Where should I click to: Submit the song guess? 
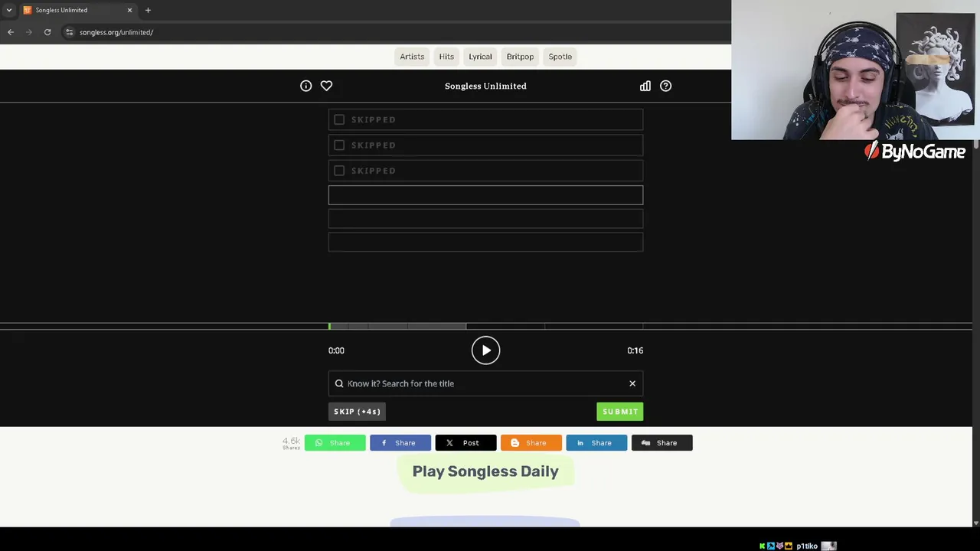620,412
